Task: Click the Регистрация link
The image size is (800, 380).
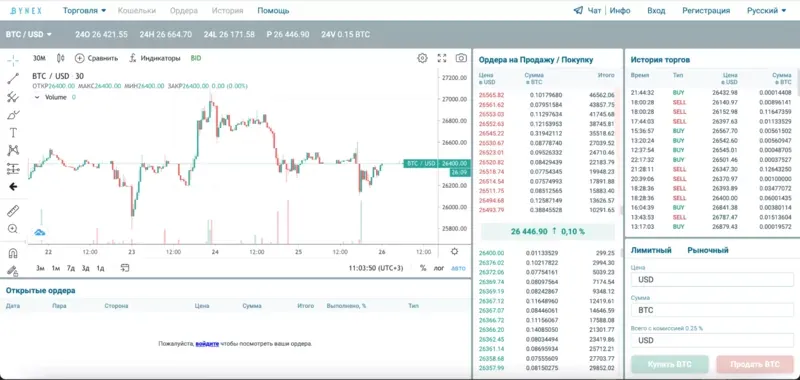Action: tap(706, 10)
